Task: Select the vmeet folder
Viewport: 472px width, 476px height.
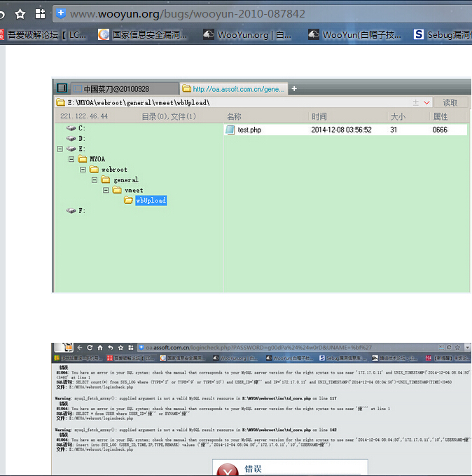Action: click(x=127, y=190)
